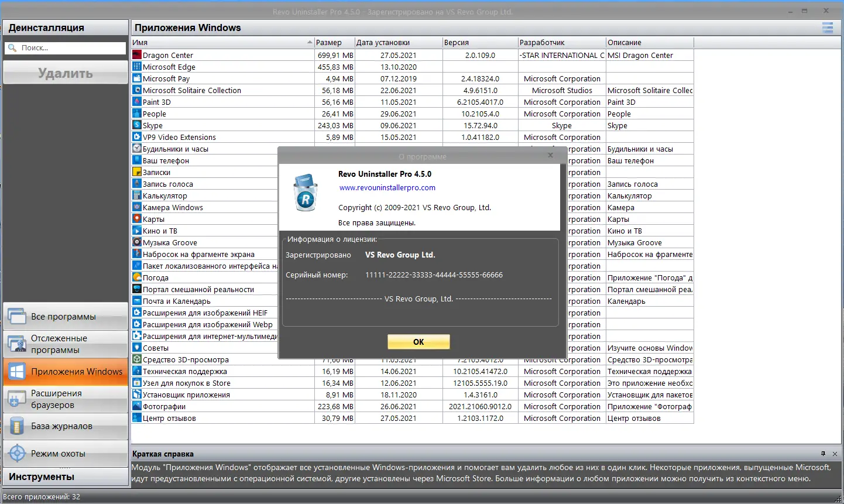Close the Краткая справка panel
The image size is (844, 504).
tap(835, 453)
